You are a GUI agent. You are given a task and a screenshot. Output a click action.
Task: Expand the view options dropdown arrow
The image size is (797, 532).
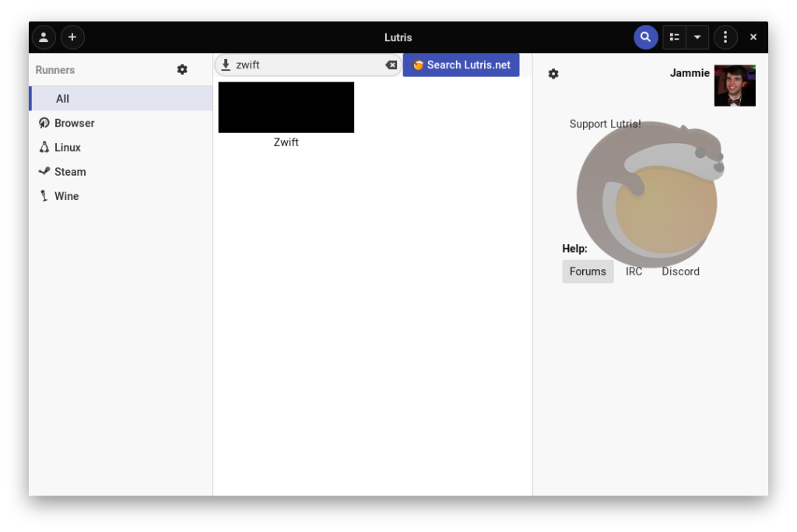697,37
